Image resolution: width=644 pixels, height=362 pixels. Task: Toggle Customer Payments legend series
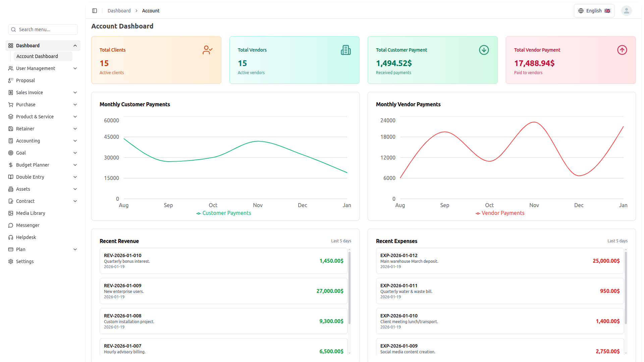[x=224, y=213]
